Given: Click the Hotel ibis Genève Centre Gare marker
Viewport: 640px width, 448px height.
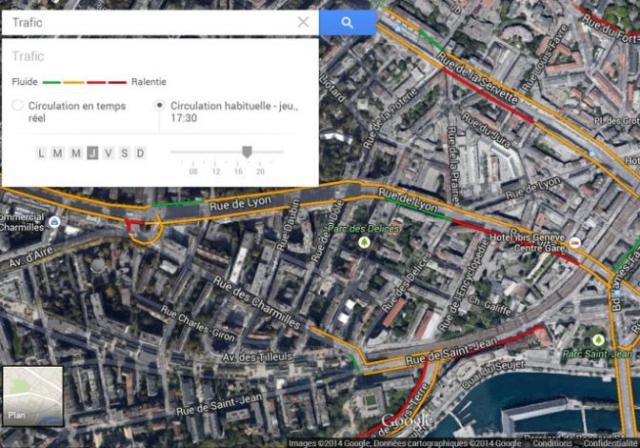Looking at the screenshot, I should pos(575,242).
